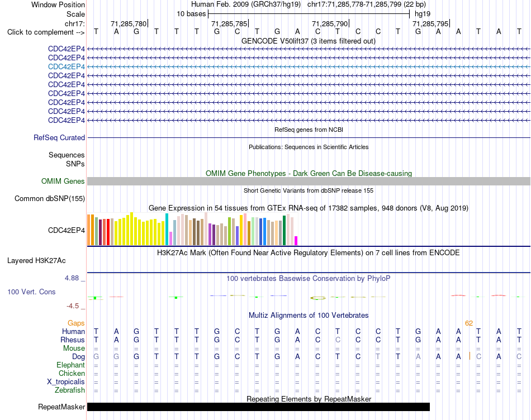This screenshot has width=531, height=420.
Task: Click the '4.88 _' PhyloP upper limit
Action: [75, 278]
